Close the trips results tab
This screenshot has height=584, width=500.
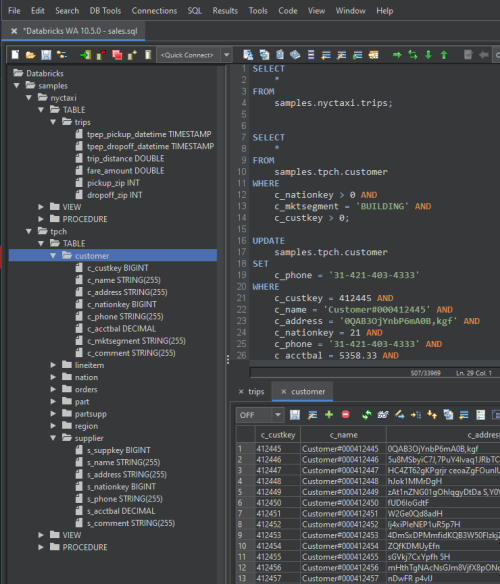click(x=241, y=391)
